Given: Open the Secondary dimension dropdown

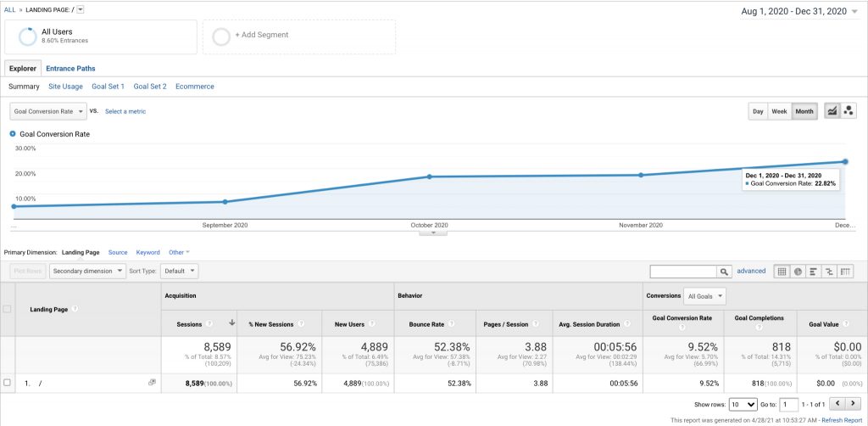Looking at the screenshot, I should click(87, 272).
